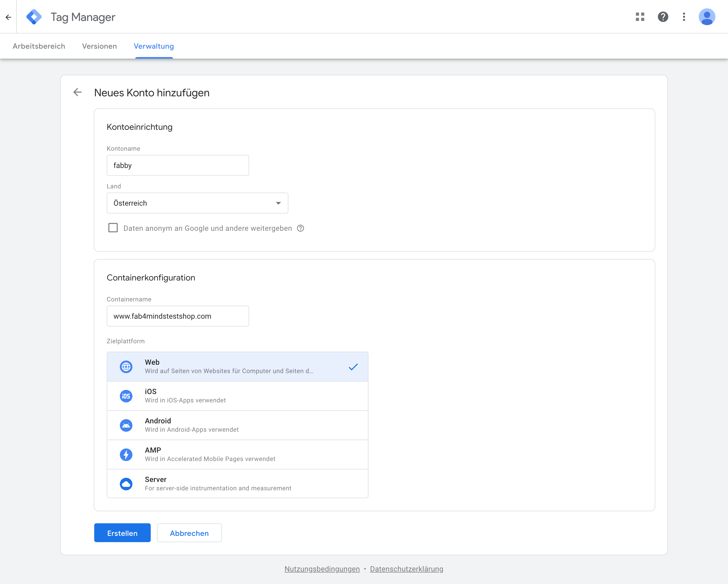The height and width of the screenshot is (584, 728).
Task: Click the Abbrechen button
Action: 189,533
